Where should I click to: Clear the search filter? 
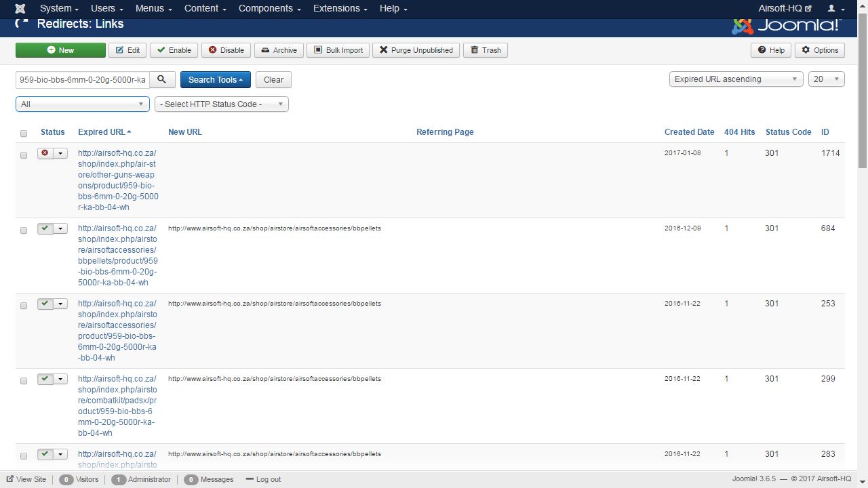pyautogui.click(x=274, y=79)
